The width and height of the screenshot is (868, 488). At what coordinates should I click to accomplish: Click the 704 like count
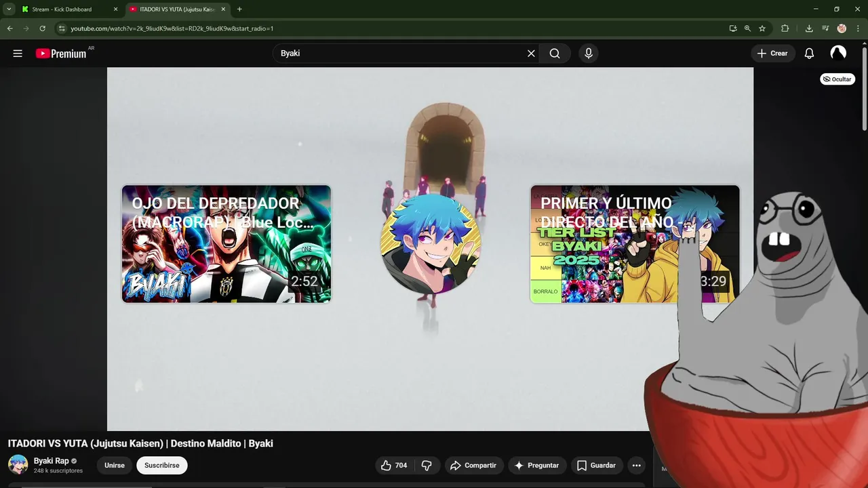point(401,466)
